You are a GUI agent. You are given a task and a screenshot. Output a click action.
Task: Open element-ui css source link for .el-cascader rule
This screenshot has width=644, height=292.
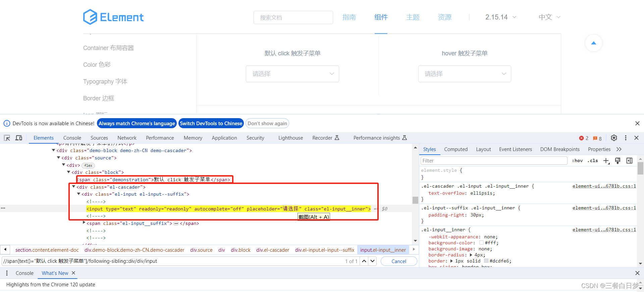(604, 186)
